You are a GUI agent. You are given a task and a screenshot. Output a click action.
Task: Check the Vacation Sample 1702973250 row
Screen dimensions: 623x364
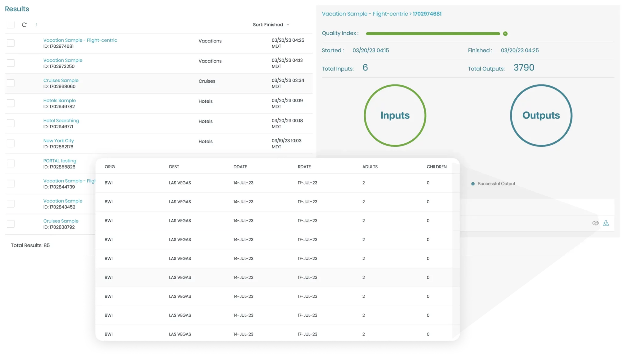(11, 63)
